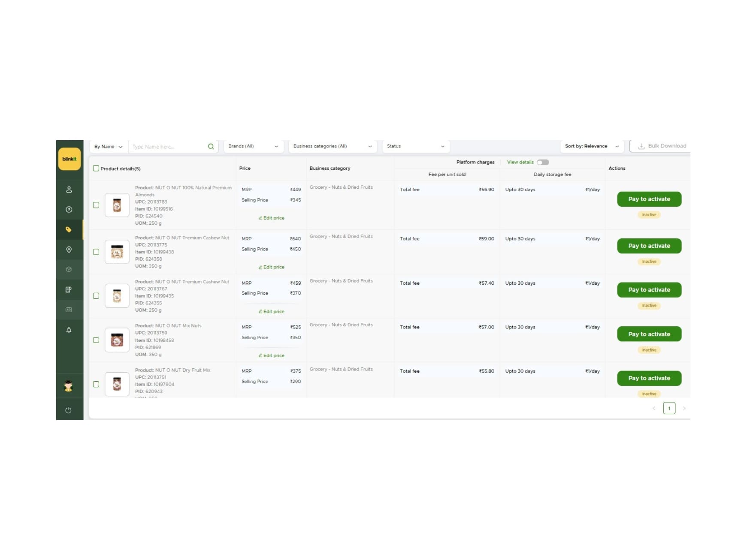This screenshot has height=560, width=747.
Task: Edit price for Mix Nuts
Action: pos(271,355)
